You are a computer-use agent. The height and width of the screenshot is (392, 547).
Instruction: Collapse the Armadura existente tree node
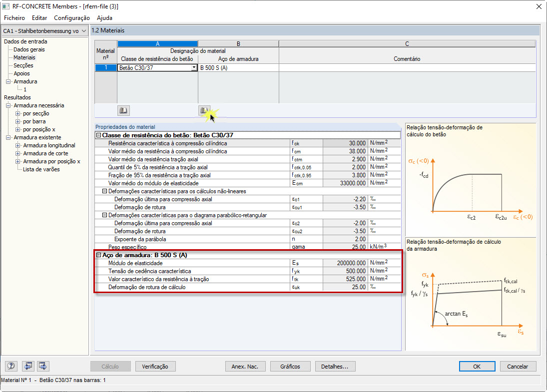click(x=8, y=137)
